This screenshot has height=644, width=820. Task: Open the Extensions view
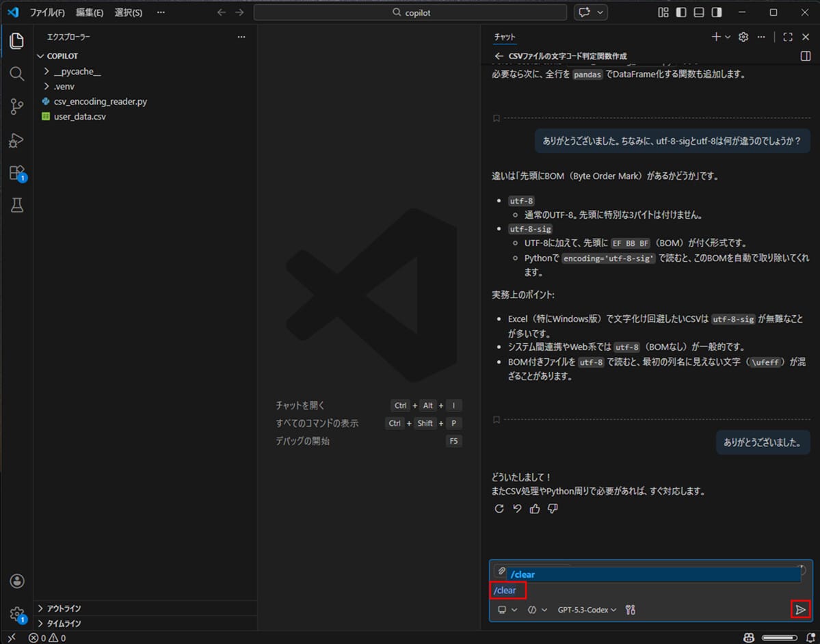(16, 172)
